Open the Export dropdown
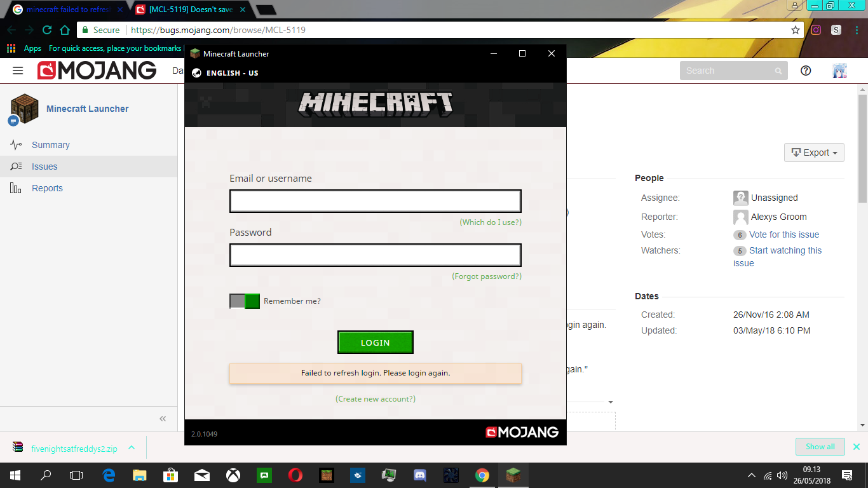Image resolution: width=868 pixels, height=488 pixels. point(814,152)
